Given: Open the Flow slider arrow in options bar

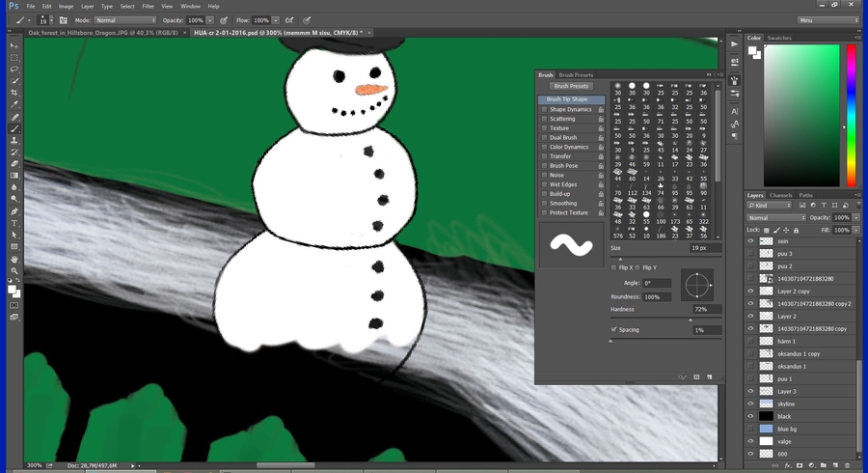Looking at the screenshot, I should pos(275,20).
